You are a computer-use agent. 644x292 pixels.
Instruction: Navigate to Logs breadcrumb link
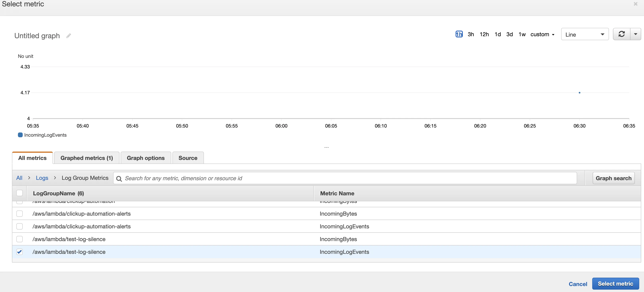tap(42, 178)
